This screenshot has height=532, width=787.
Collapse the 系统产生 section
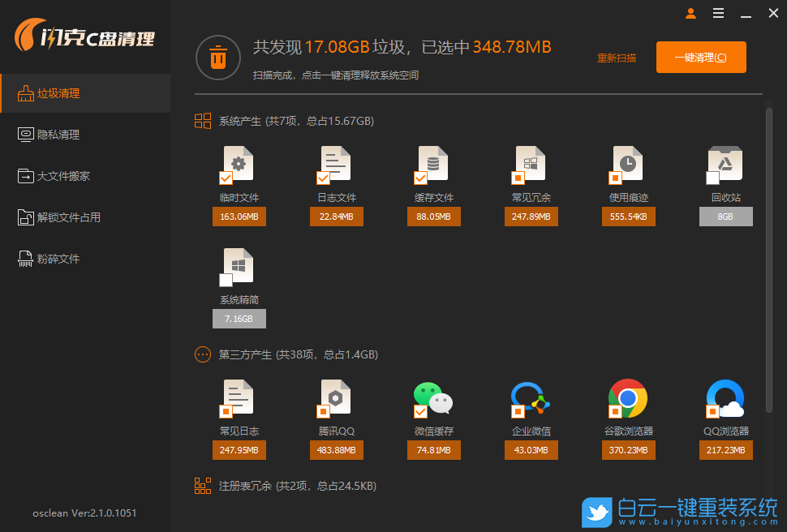pos(202,120)
